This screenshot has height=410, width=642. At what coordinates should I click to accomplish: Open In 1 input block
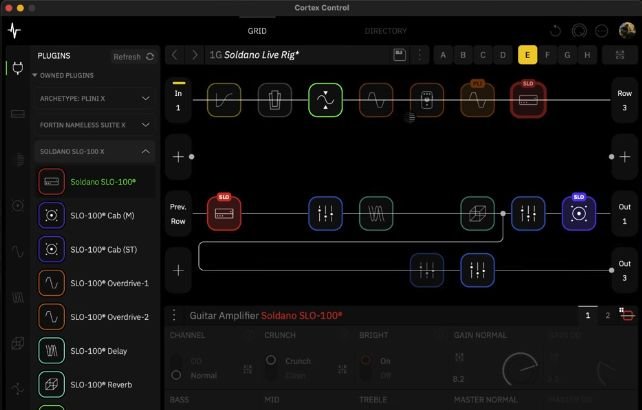(178, 100)
